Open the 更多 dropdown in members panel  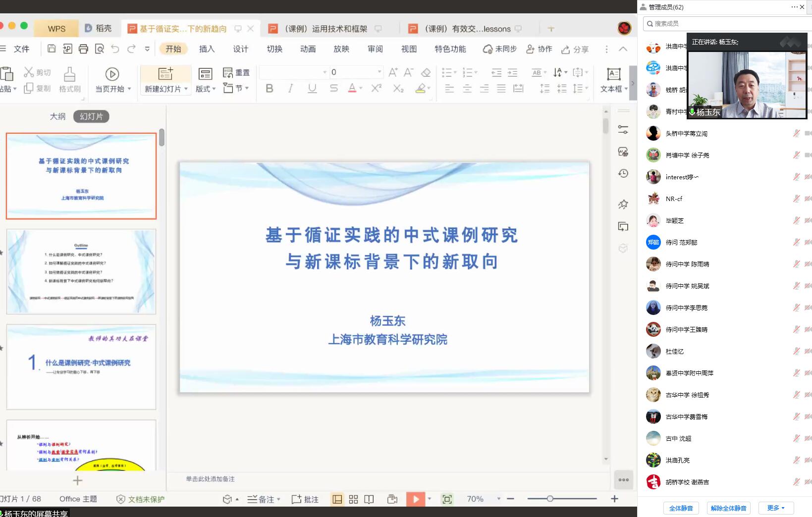coord(776,508)
